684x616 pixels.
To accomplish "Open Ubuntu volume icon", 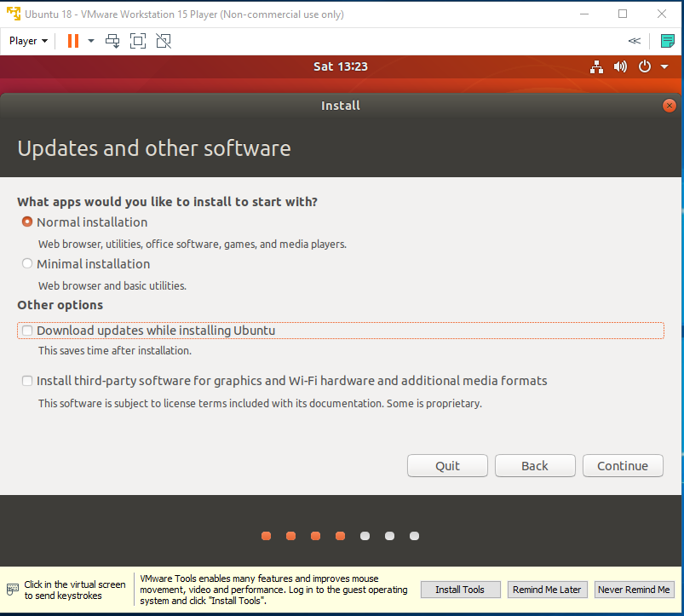I will coord(620,66).
